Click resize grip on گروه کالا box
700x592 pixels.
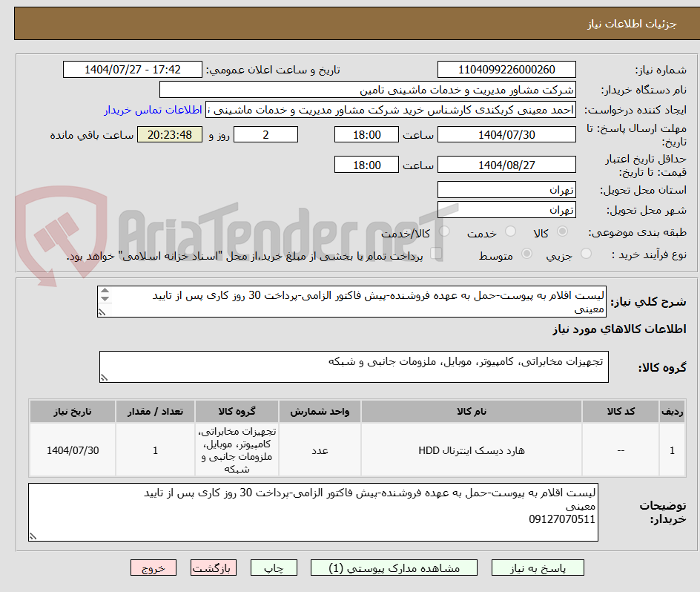[105, 377]
